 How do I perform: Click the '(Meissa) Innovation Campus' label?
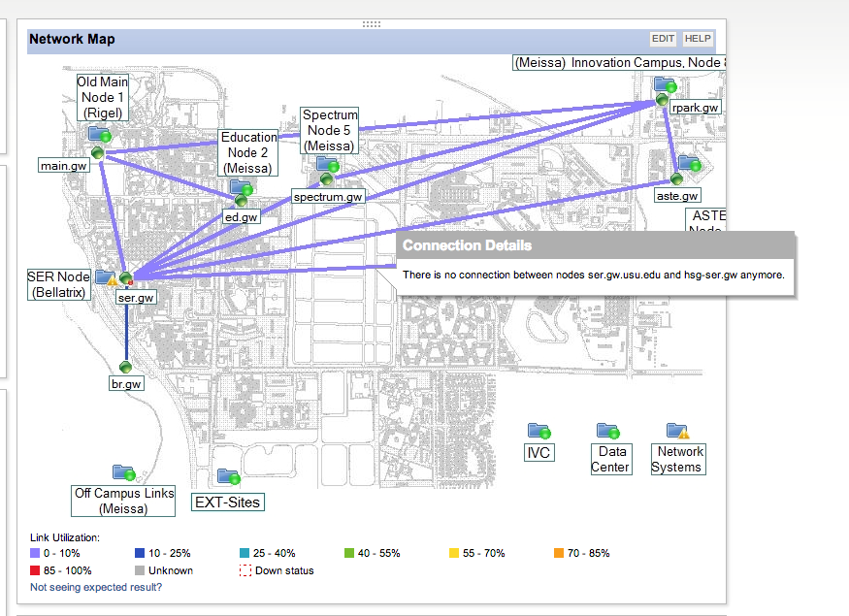point(619,63)
